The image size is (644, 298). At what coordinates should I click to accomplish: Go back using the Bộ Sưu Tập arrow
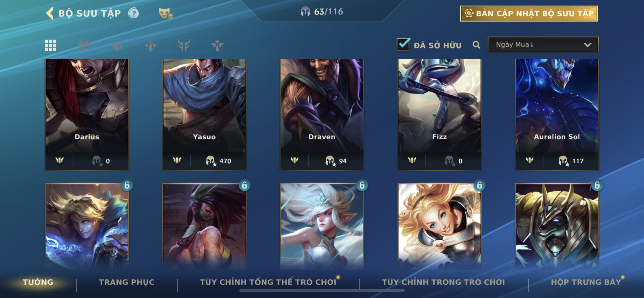pos(50,13)
